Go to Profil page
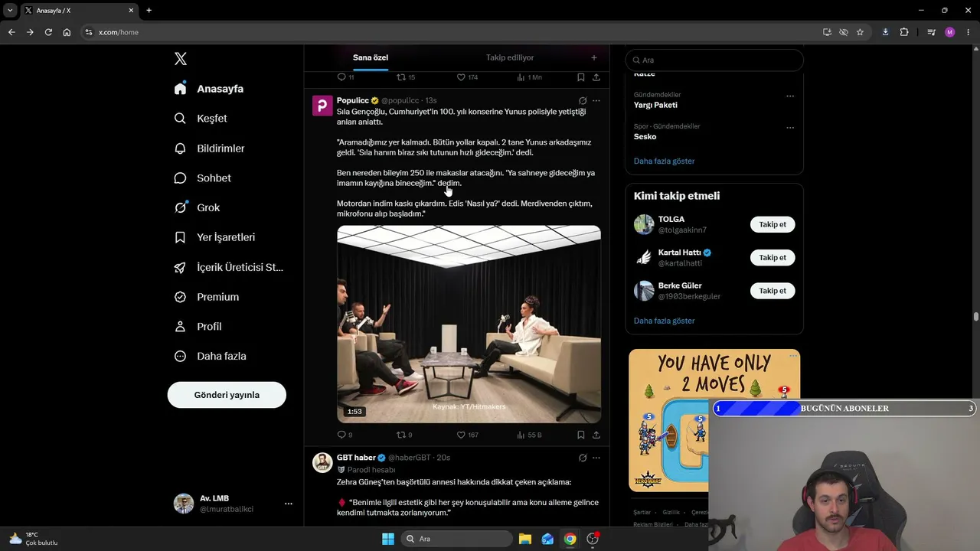 coord(198,327)
